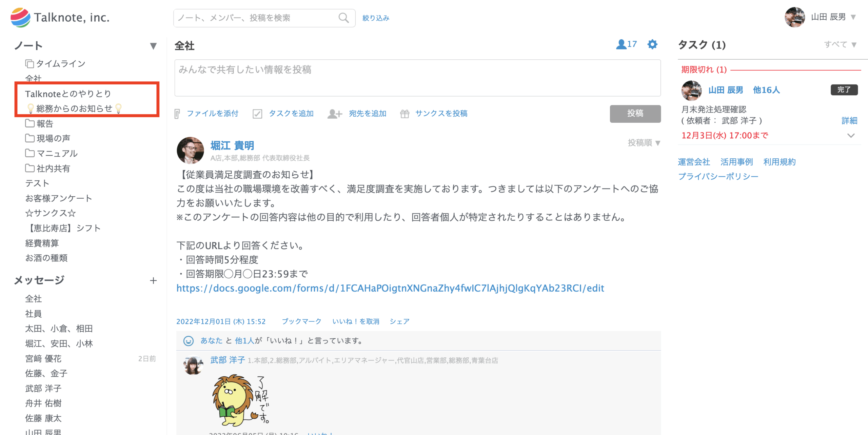
Task: Expand task details chevron under deadline
Action: [850, 136]
